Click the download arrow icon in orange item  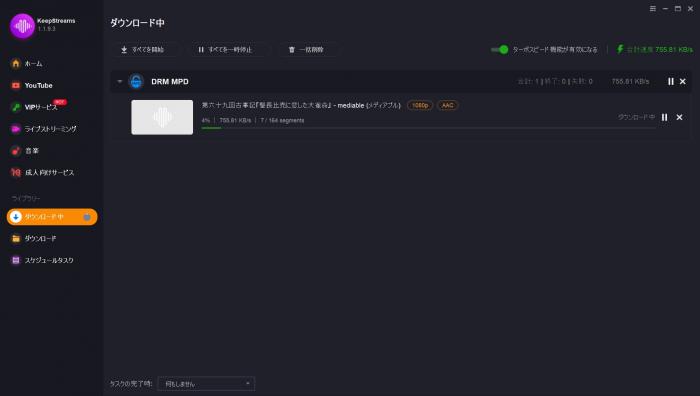tap(16, 217)
